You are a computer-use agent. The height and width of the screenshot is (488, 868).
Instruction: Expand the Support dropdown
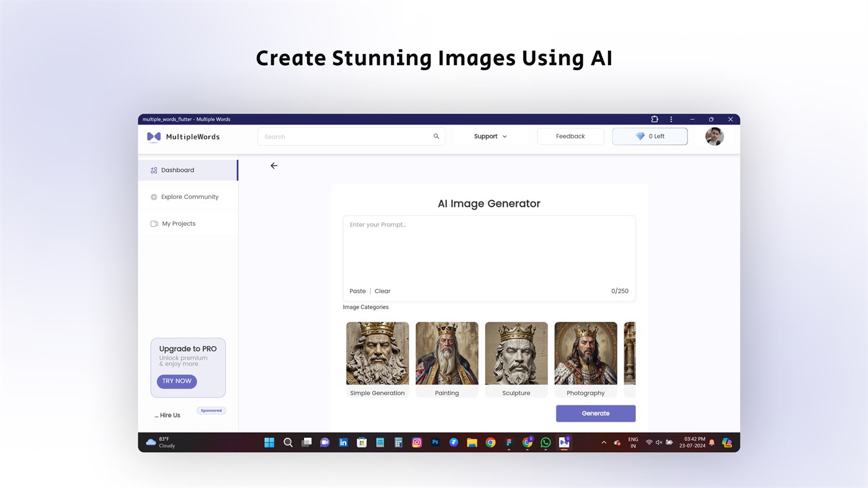pyautogui.click(x=490, y=136)
